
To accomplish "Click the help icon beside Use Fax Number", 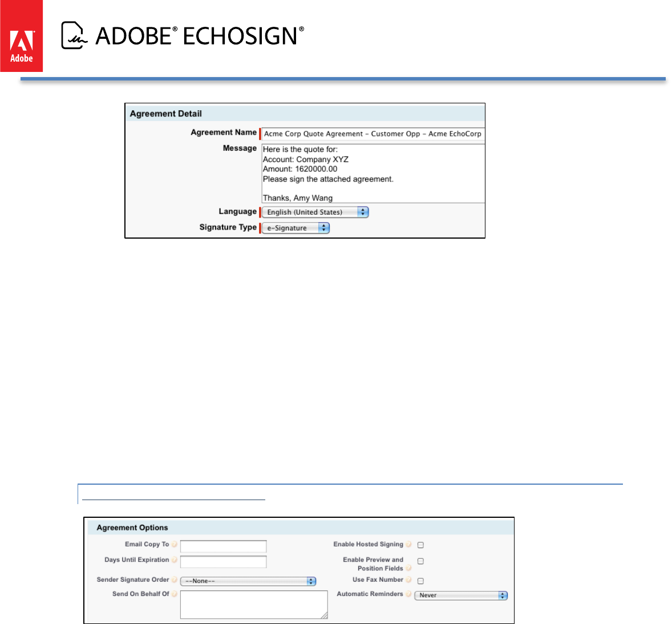I will pyautogui.click(x=409, y=579).
